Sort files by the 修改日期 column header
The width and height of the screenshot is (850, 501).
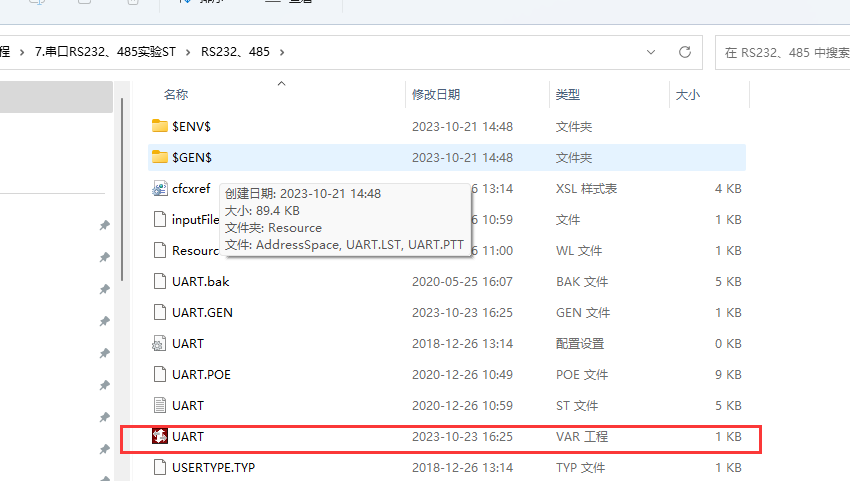(436, 94)
